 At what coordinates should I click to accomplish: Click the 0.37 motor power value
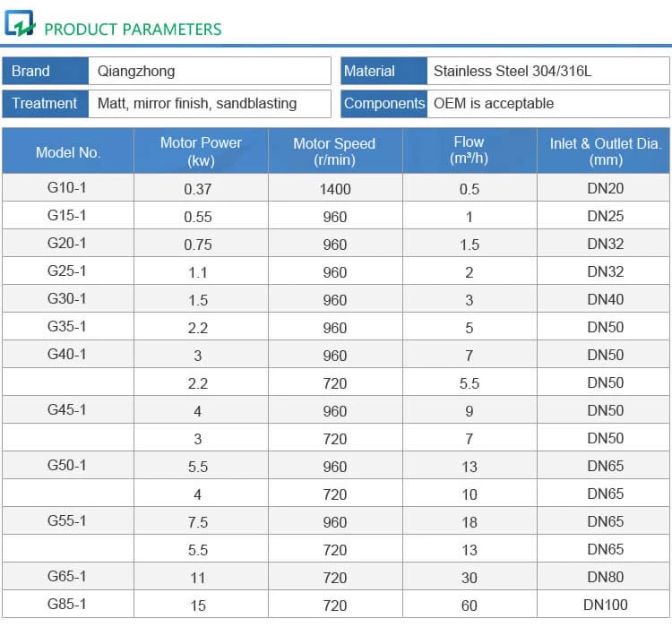point(198,189)
